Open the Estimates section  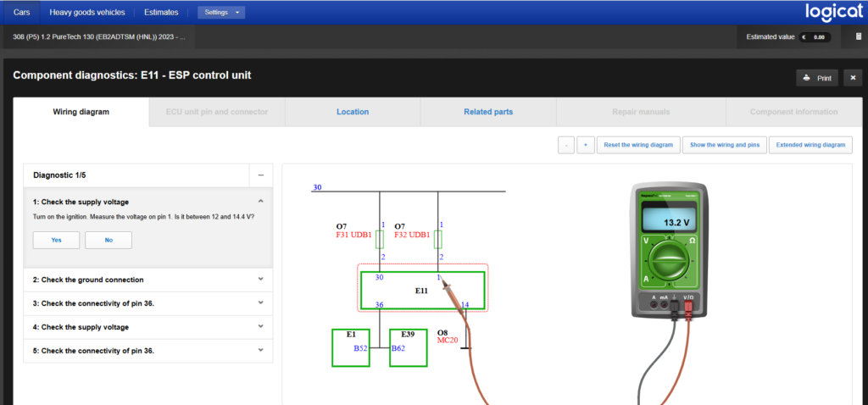pyautogui.click(x=161, y=12)
